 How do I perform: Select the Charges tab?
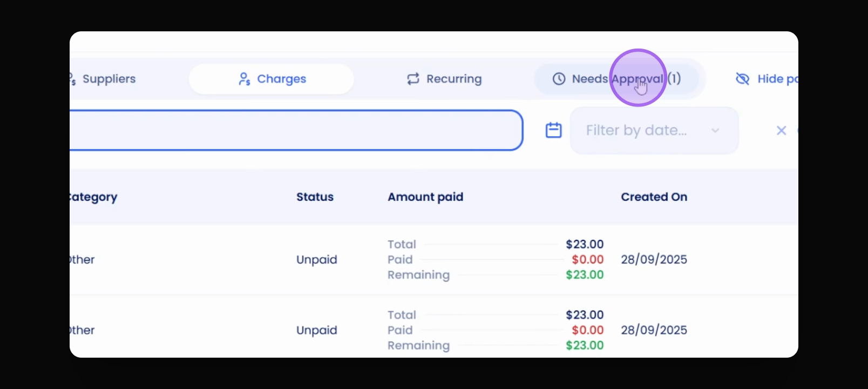point(272,79)
